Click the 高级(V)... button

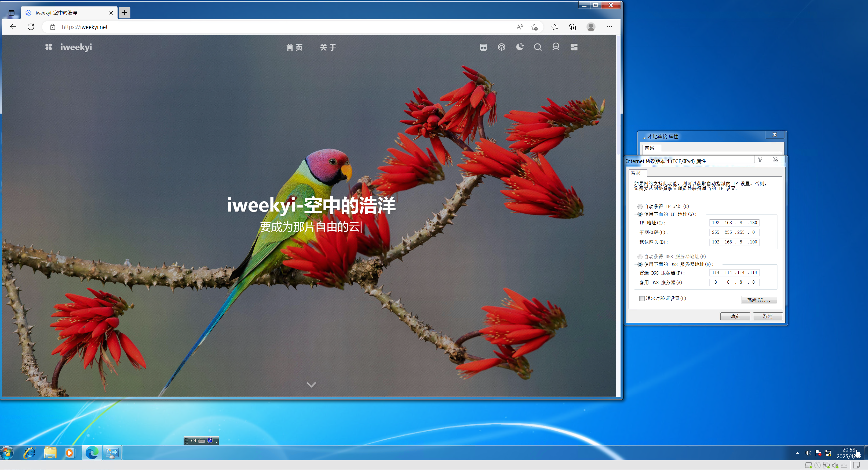click(759, 300)
